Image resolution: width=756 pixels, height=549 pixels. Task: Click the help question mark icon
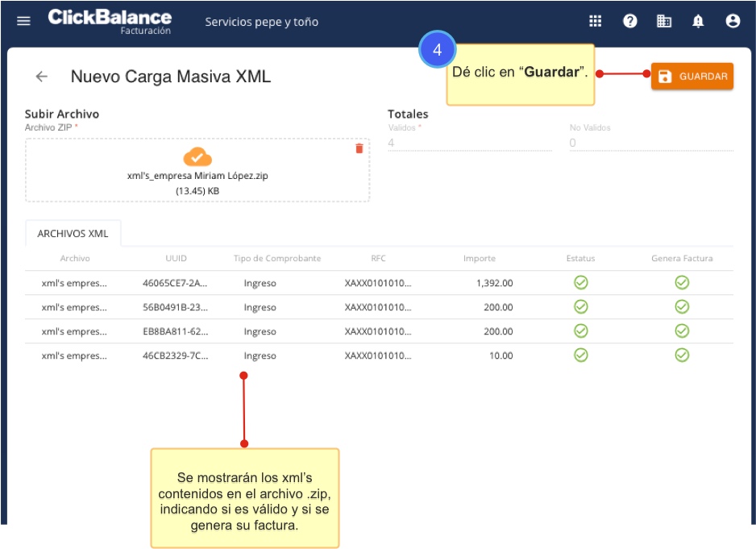coord(630,22)
